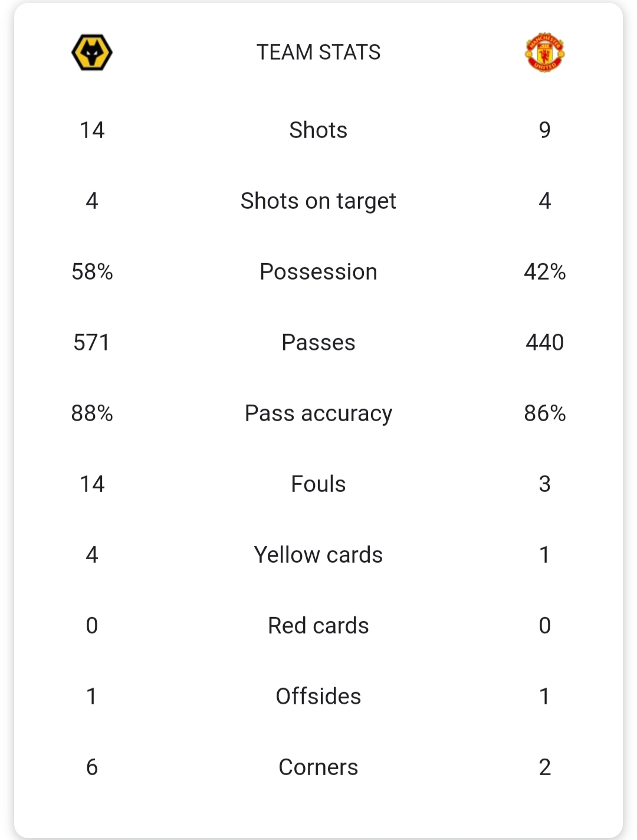
Task: Click the Passes stat label
Action: click(318, 343)
